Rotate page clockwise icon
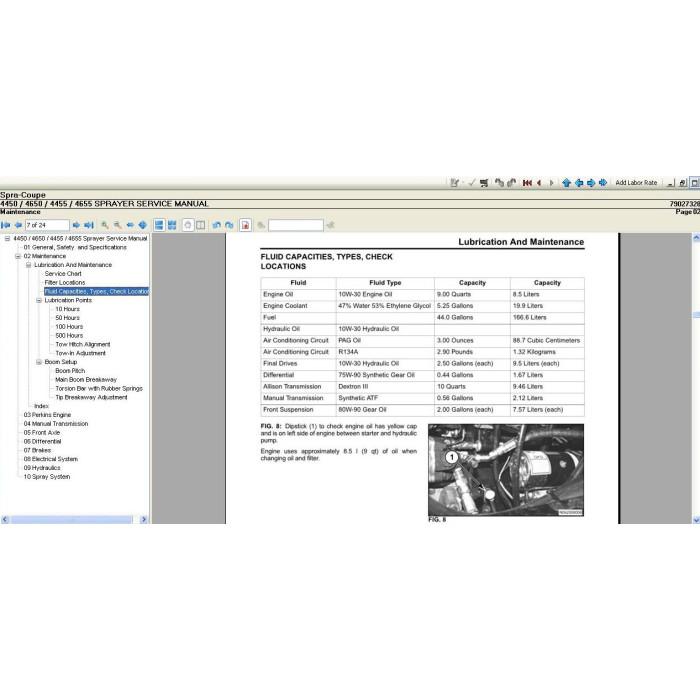 tap(229, 225)
